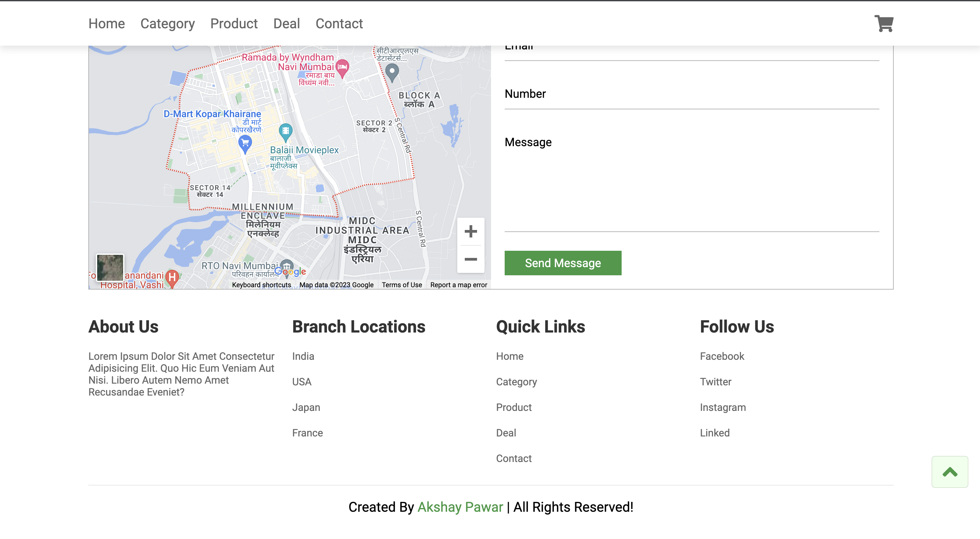Select Japan under Branch Locations
Viewport: 980px width, 539px height.
(x=306, y=407)
